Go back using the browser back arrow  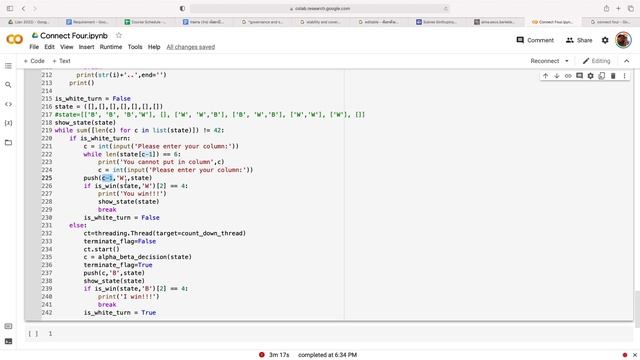pyautogui.click(x=23, y=9)
